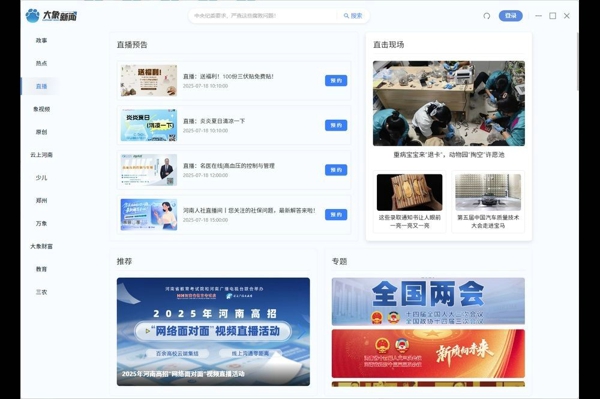Close the 大象新闻 window
The height and width of the screenshot is (399, 600).
tap(567, 16)
